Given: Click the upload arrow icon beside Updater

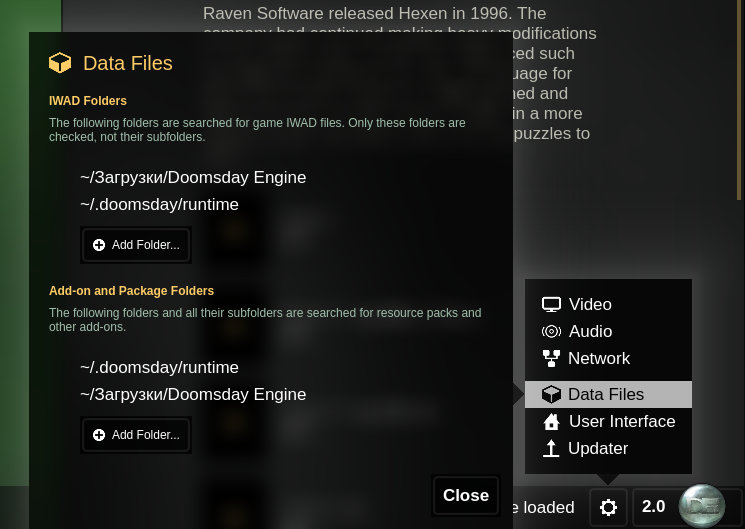Looking at the screenshot, I should [x=551, y=448].
